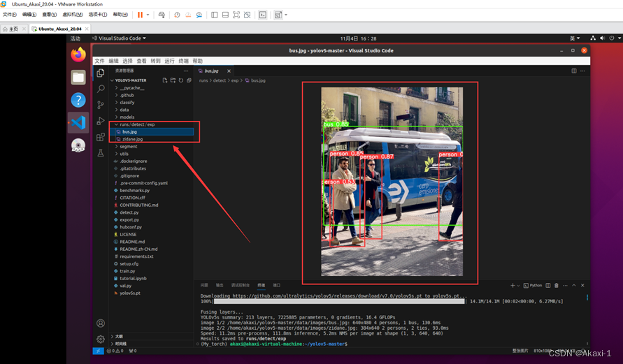Open VS Code 文件 menu
Image resolution: width=623 pixels, height=364 pixels.
pos(99,61)
